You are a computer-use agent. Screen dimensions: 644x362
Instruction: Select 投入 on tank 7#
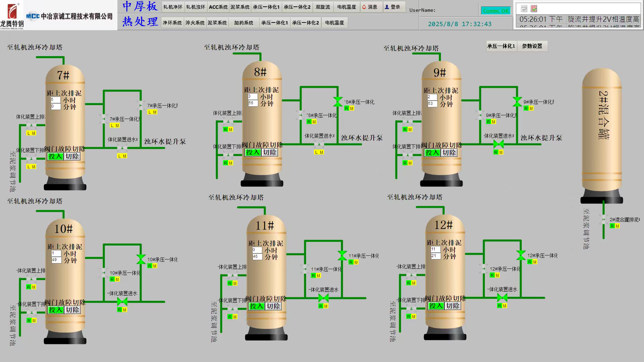pyautogui.click(x=55, y=156)
